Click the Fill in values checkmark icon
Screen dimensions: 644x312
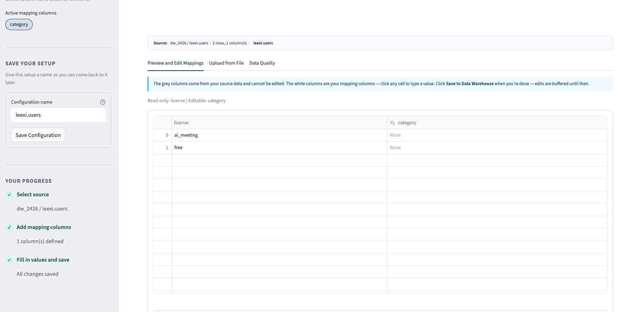pos(9,260)
